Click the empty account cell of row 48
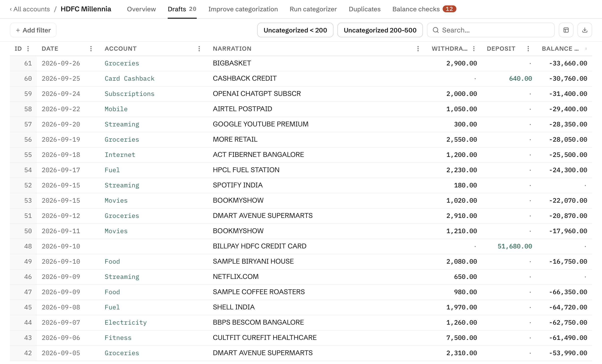This screenshot has height=364, width=602. (x=154, y=246)
